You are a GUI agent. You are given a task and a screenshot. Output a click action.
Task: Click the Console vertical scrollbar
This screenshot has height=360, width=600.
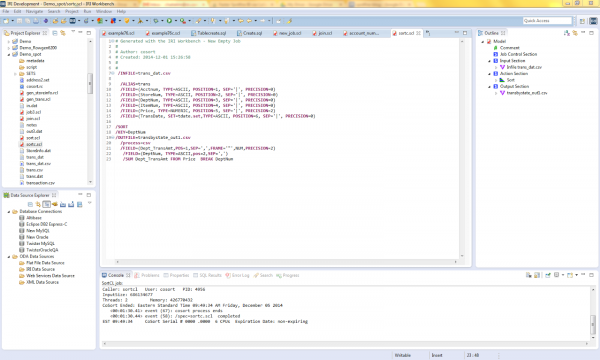pyautogui.click(x=593, y=314)
